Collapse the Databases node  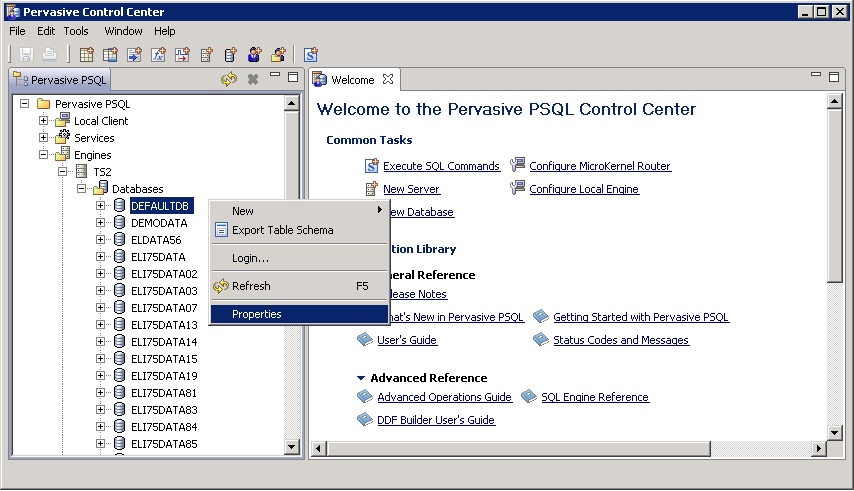(81, 188)
